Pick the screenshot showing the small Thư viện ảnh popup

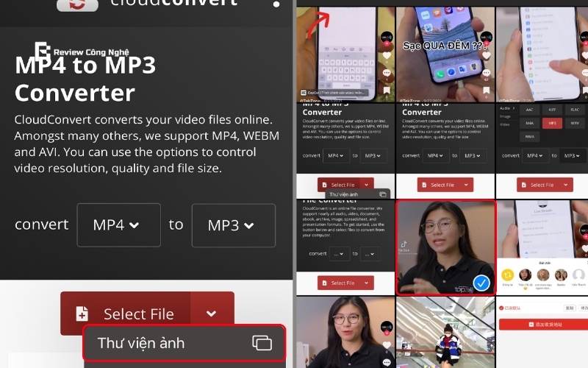pyautogui.click(x=345, y=151)
